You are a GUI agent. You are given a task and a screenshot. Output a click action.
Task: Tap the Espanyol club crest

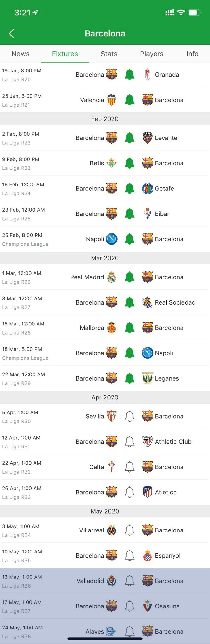[x=148, y=555]
